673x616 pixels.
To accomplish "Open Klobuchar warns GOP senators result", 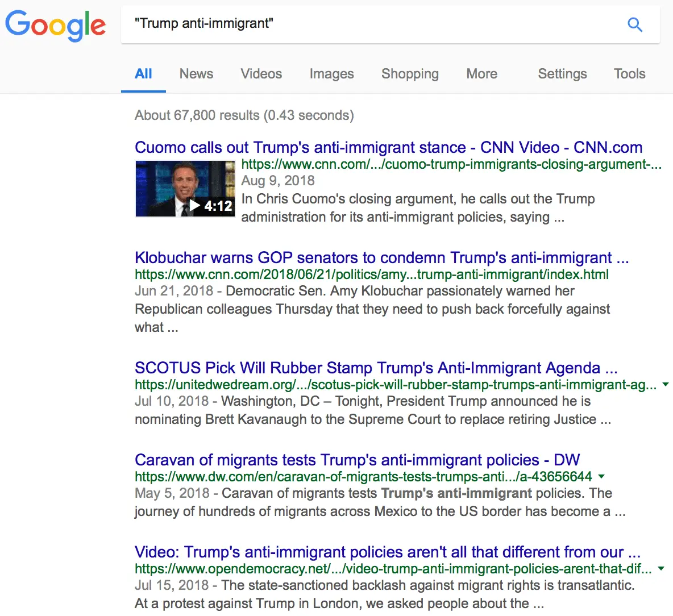I will (381, 258).
